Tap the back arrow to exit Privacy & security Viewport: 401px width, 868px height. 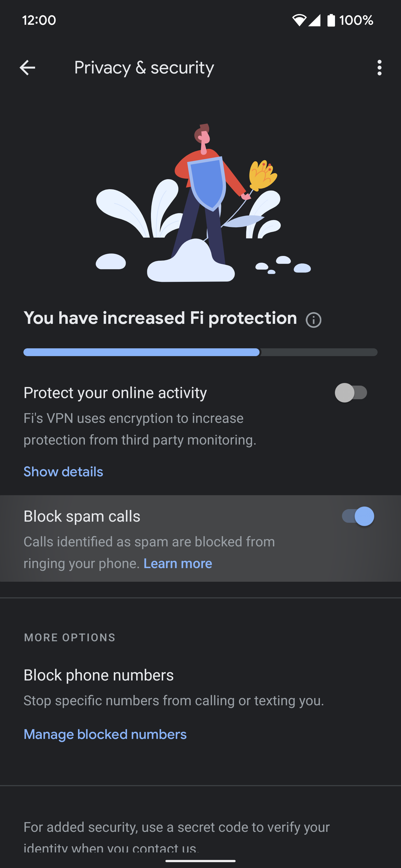pyautogui.click(x=28, y=67)
